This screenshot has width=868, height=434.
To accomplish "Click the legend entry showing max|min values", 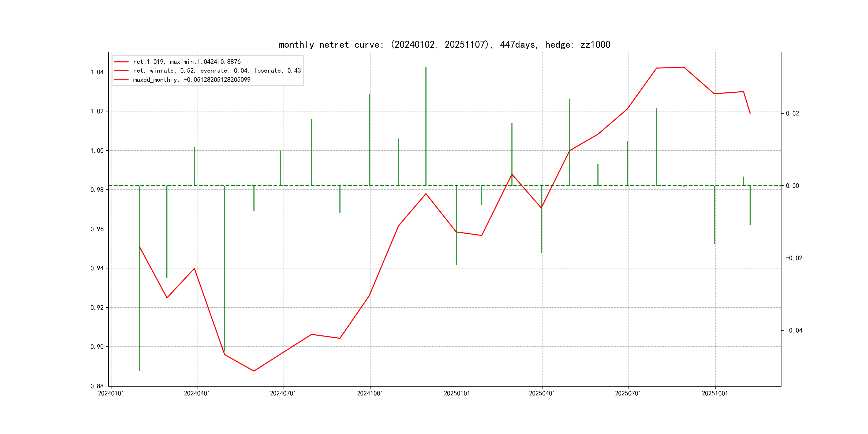I will tap(187, 62).
